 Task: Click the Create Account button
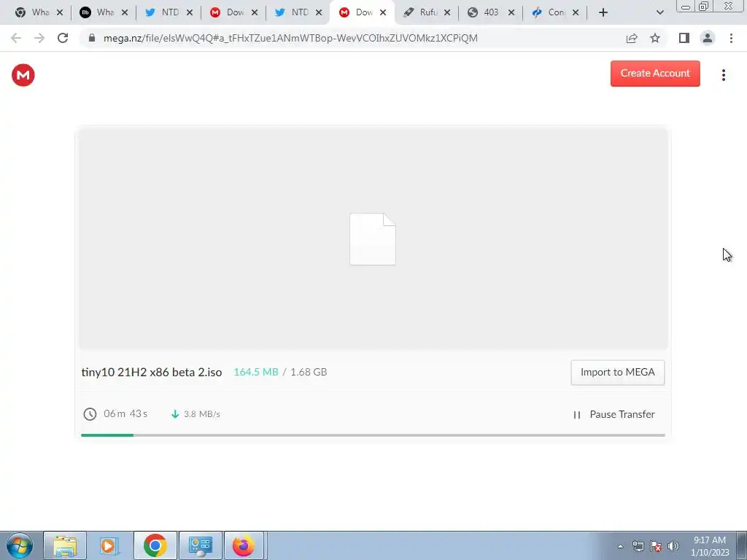tap(655, 74)
